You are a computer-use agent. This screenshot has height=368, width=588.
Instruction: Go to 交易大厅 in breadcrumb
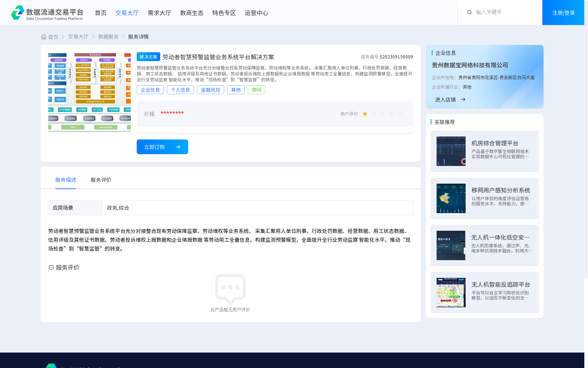[x=78, y=37]
